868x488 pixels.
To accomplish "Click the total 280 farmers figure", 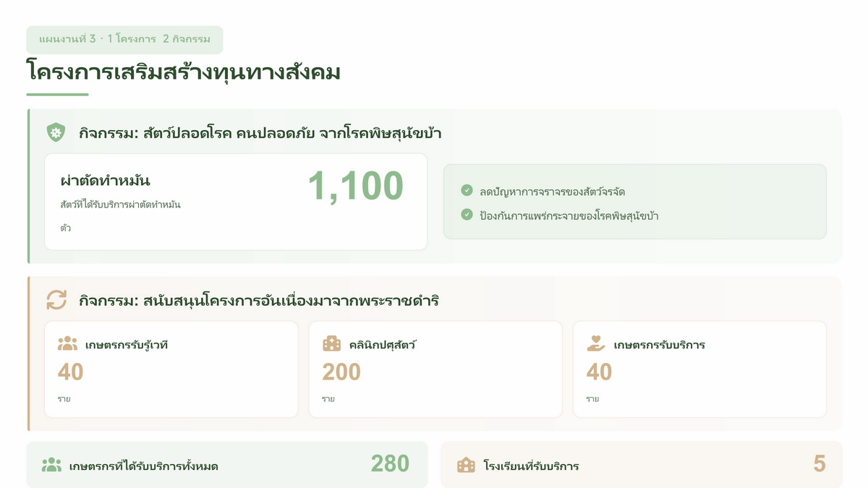I will 390,464.
